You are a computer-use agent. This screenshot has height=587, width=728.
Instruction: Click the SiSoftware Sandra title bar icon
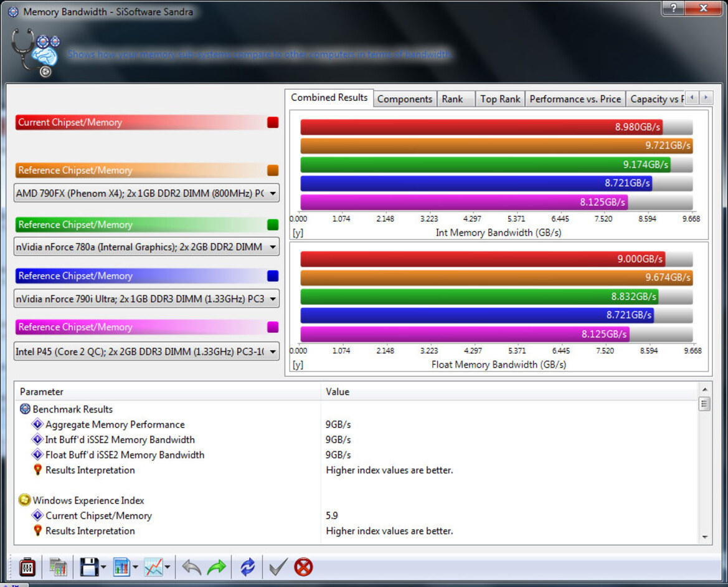point(14,12)
